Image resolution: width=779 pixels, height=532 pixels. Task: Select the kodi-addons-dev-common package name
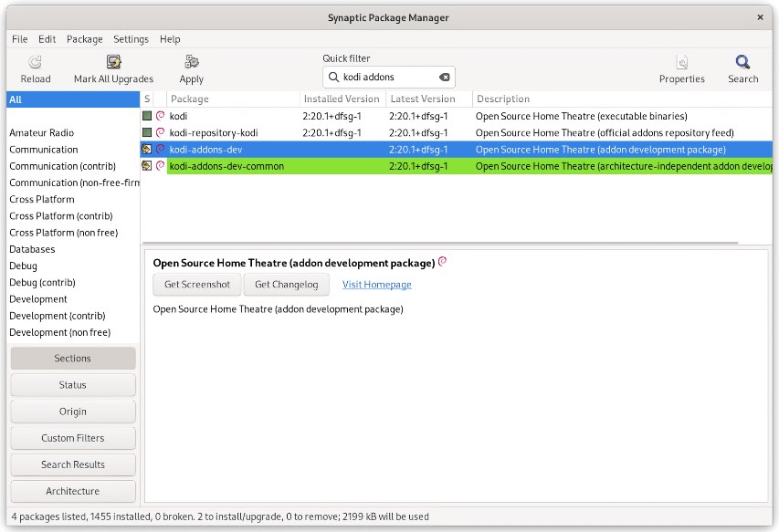[226, 166]
